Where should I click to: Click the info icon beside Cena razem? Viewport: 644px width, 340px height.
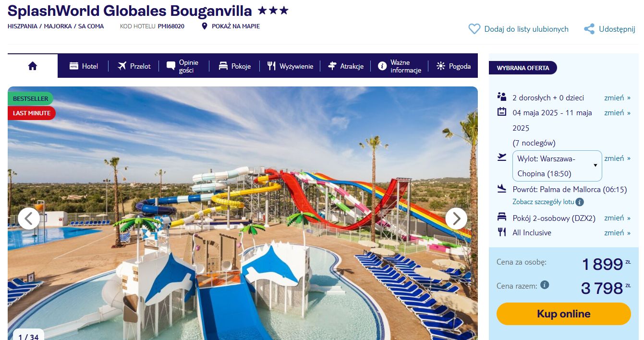544,285
